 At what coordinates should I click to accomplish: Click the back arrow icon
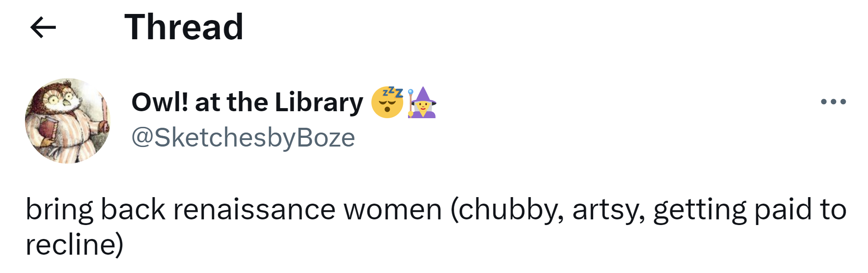pos(43,27)
